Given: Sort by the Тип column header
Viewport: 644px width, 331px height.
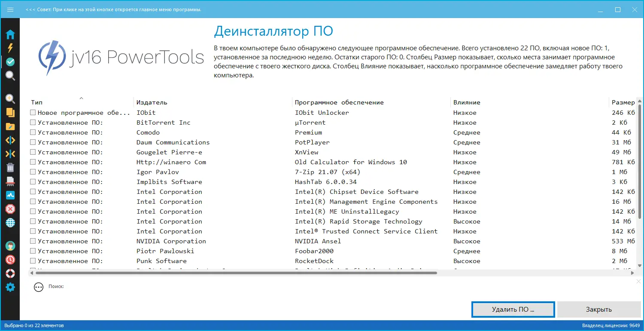Looking at the screenshot, I should tap(81, 102).
